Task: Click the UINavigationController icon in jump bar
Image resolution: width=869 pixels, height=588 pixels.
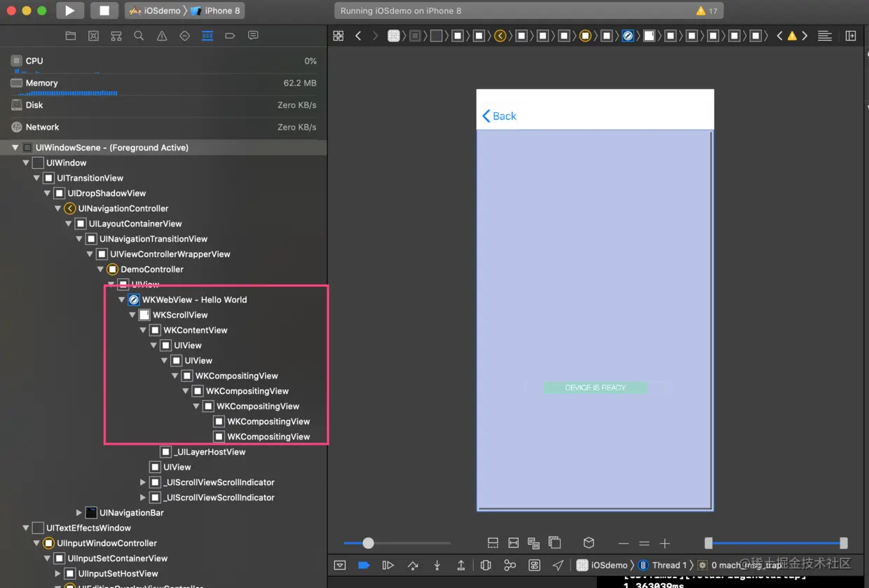Action: pos(500,36)
